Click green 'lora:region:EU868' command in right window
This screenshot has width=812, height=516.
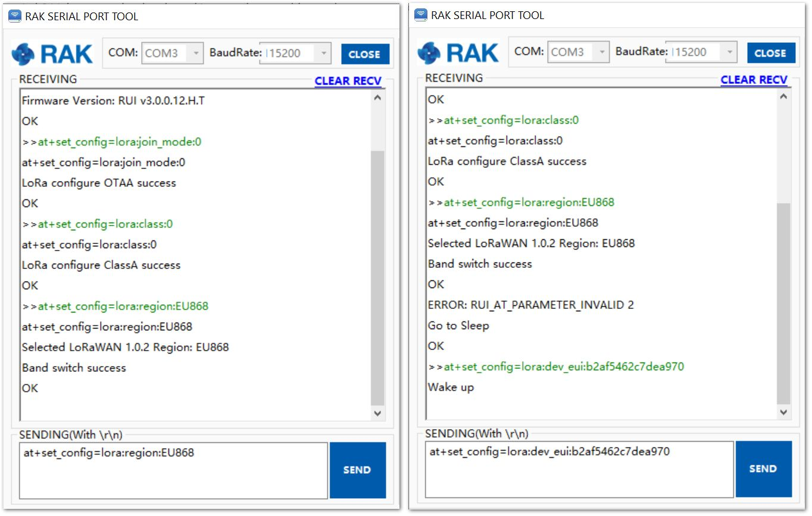tap(521, 202)
